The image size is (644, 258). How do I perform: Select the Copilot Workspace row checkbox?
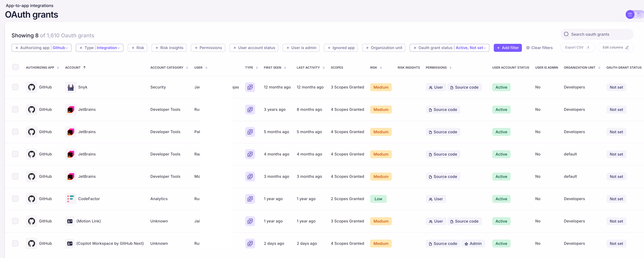(15, 243)
